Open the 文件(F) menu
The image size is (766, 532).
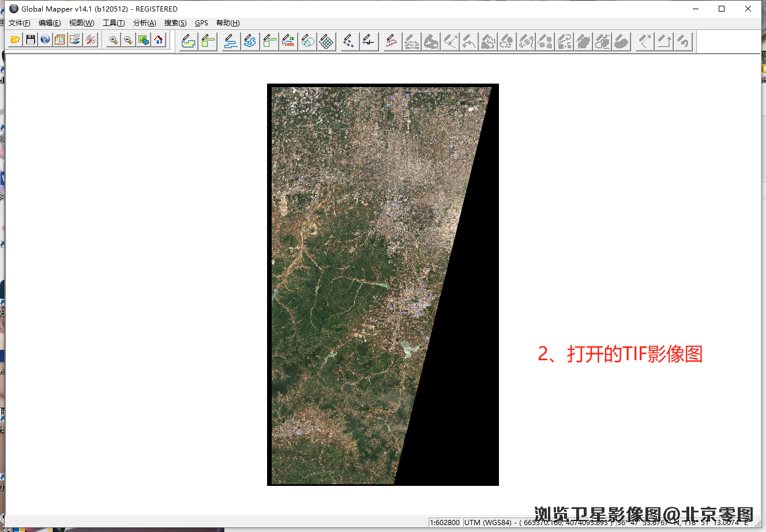click(x=20, y=23)
